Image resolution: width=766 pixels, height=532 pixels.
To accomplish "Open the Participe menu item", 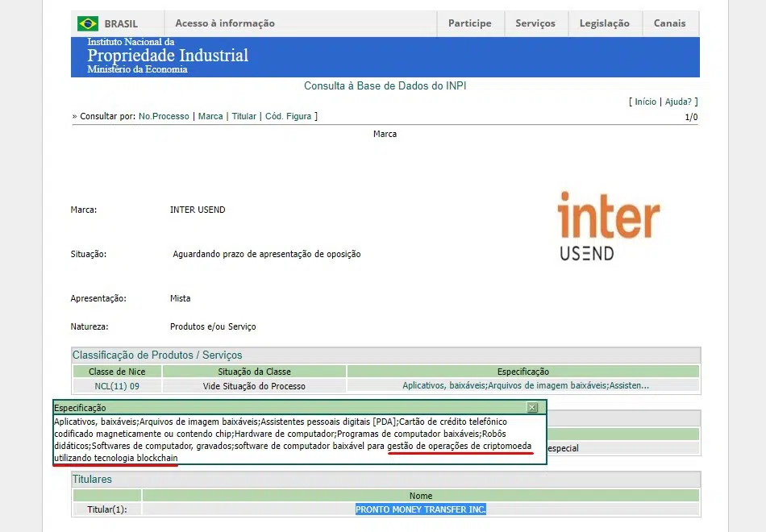I will (x=470, y=23).
